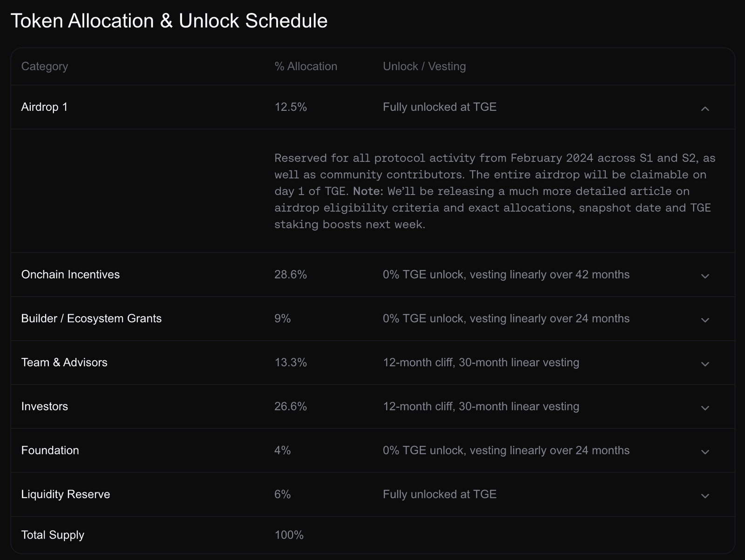Click the chevron on Liquidity Reserve row
Screen dimensions: 745x560
tap(706, 494)
